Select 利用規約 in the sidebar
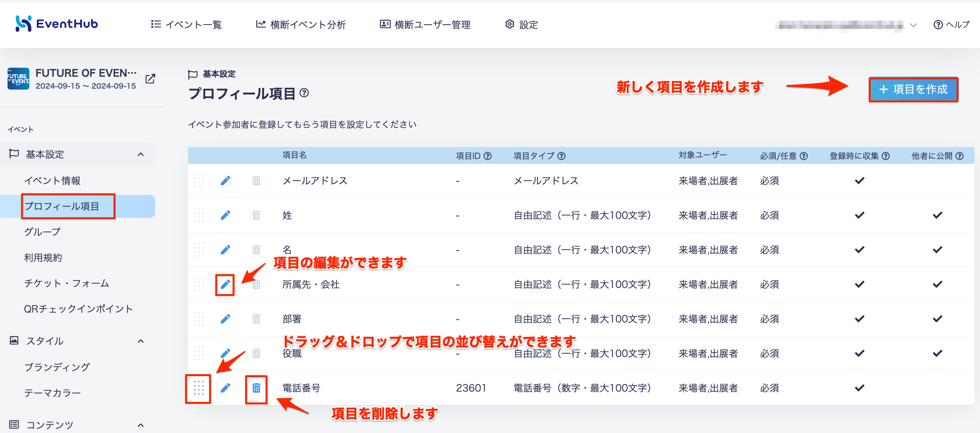 (43, 258)
